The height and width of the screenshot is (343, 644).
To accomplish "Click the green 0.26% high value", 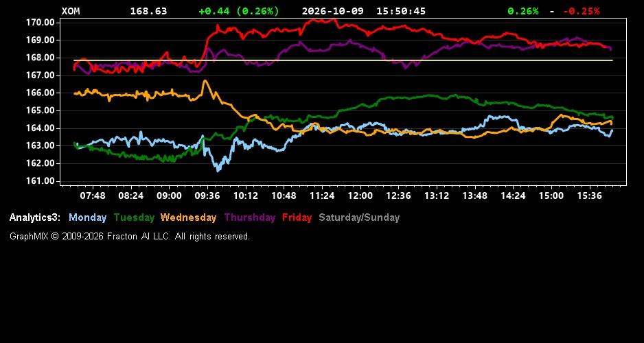I will pyautogui.click(x=523, y=11).
